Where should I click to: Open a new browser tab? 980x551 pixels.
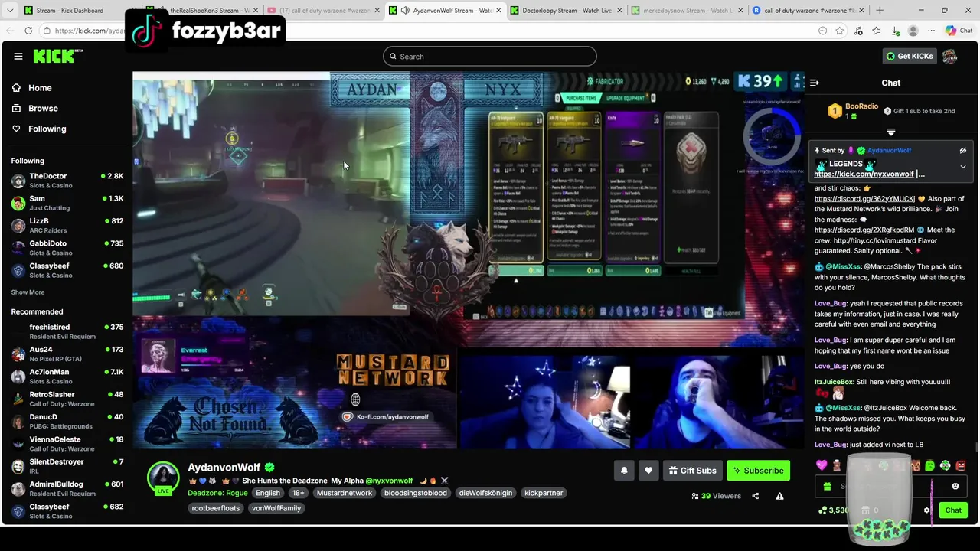click(x=879, y=11)
